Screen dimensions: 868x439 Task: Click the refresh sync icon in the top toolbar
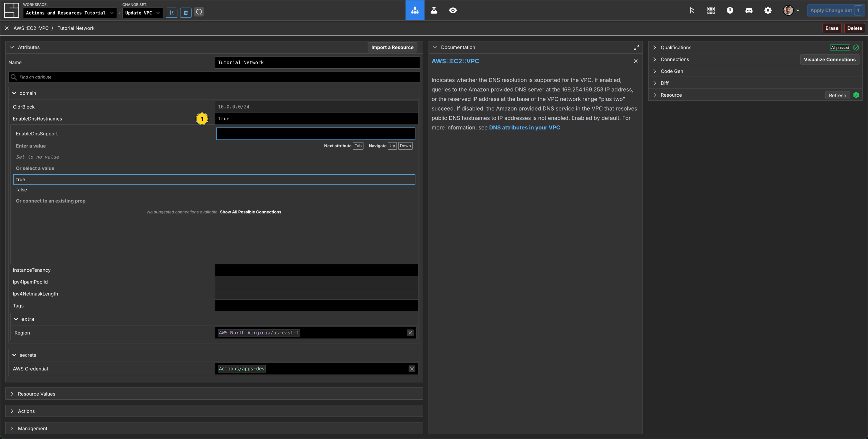pyautogui.click(x=199, y=12)
